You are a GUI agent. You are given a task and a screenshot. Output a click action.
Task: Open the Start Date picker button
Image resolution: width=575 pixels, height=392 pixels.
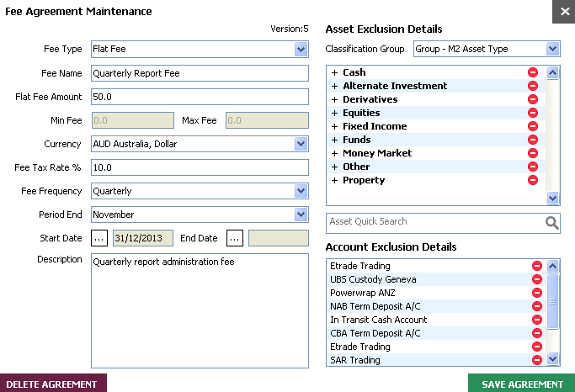pos(99,238)
